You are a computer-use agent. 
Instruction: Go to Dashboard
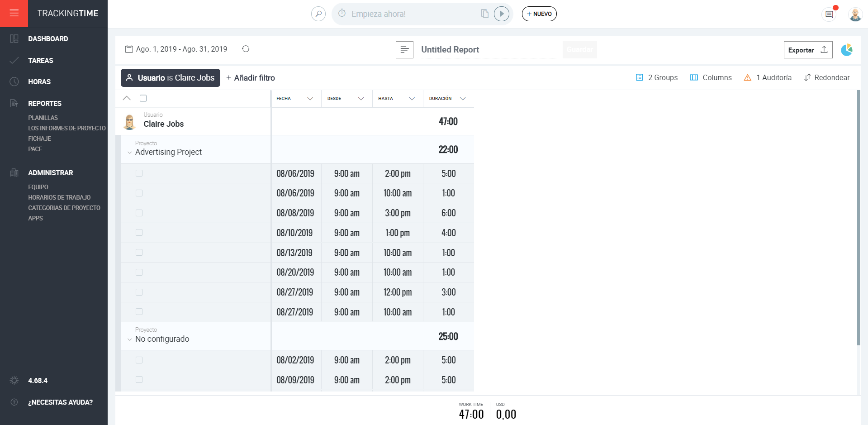tap(48, 39)
